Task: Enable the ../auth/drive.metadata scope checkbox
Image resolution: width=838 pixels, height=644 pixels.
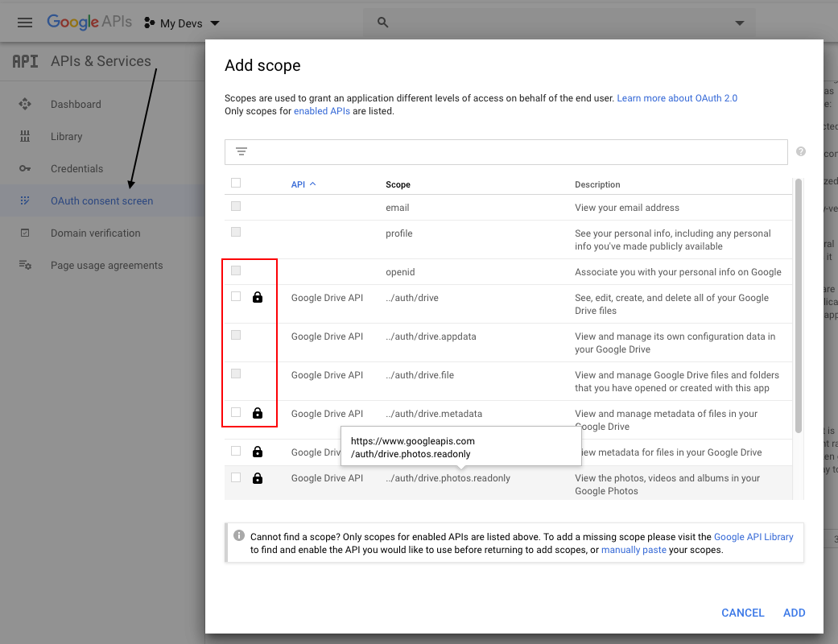Action: [235, 412]
